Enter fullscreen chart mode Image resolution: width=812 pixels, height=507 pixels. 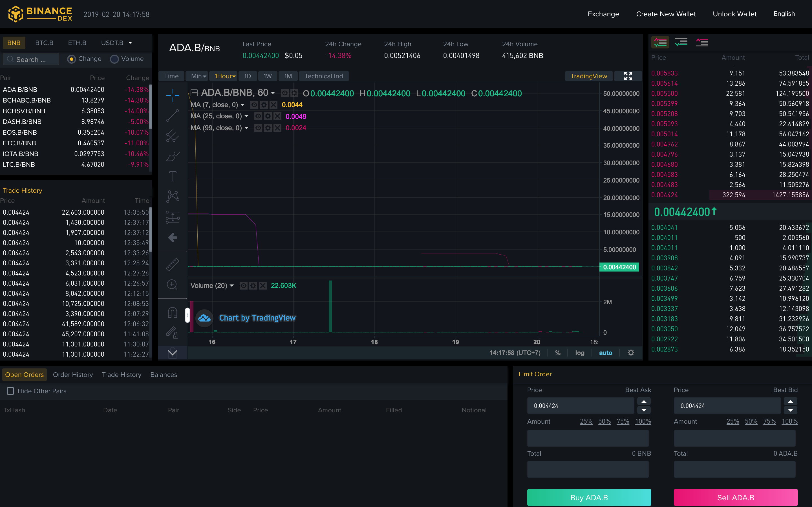[x=628, y=76]
